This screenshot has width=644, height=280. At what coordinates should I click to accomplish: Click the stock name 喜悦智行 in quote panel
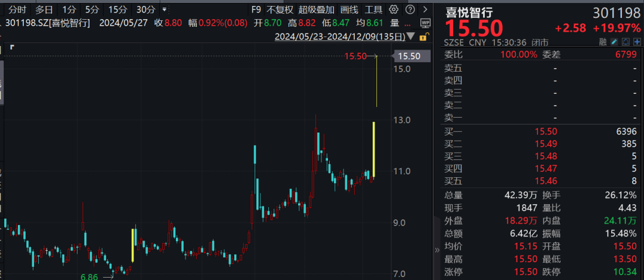coord(469,13)
